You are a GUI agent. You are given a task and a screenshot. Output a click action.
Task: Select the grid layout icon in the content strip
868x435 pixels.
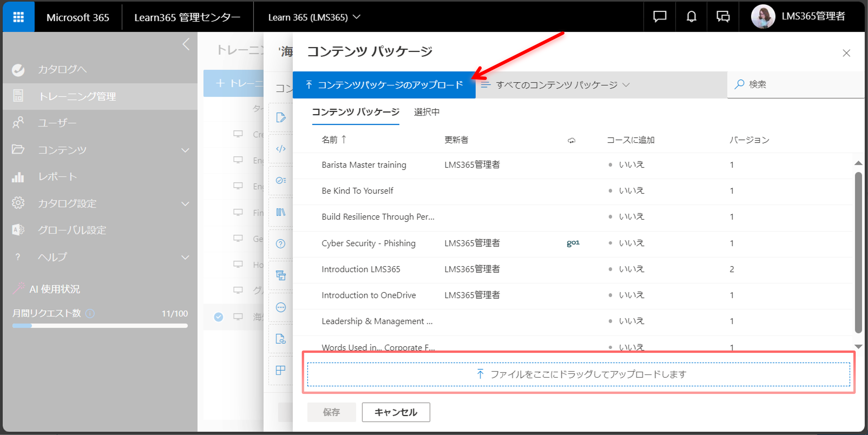point(281,370)
